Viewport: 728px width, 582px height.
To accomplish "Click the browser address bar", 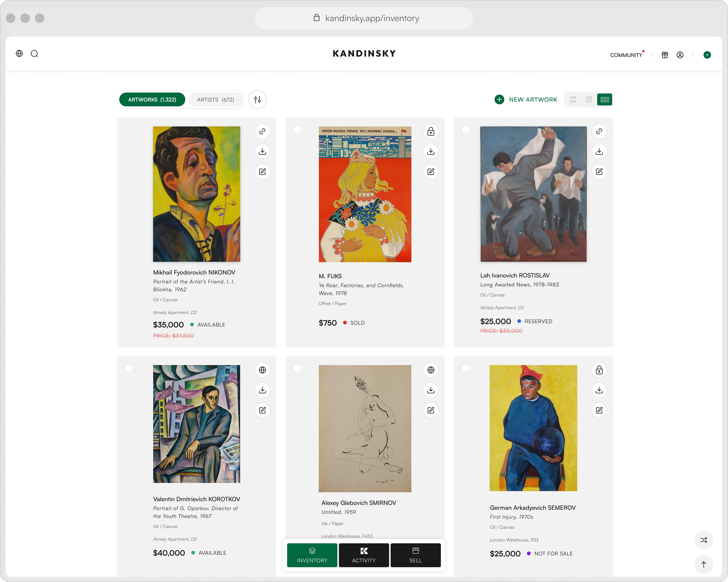I will click(364, 18).
